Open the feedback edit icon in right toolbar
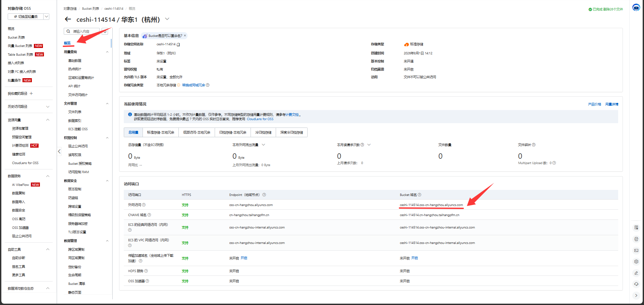Viewport: 644px width, 305px height. pos(636,273)
